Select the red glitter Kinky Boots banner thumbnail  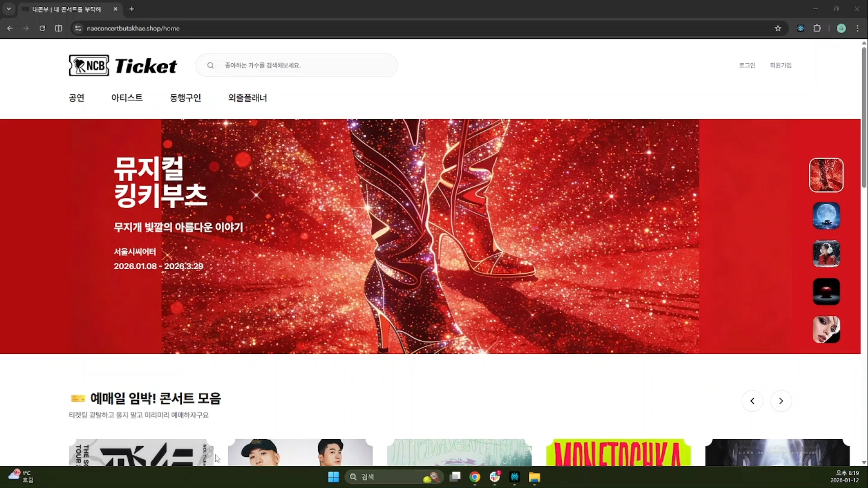coord(826,175)
